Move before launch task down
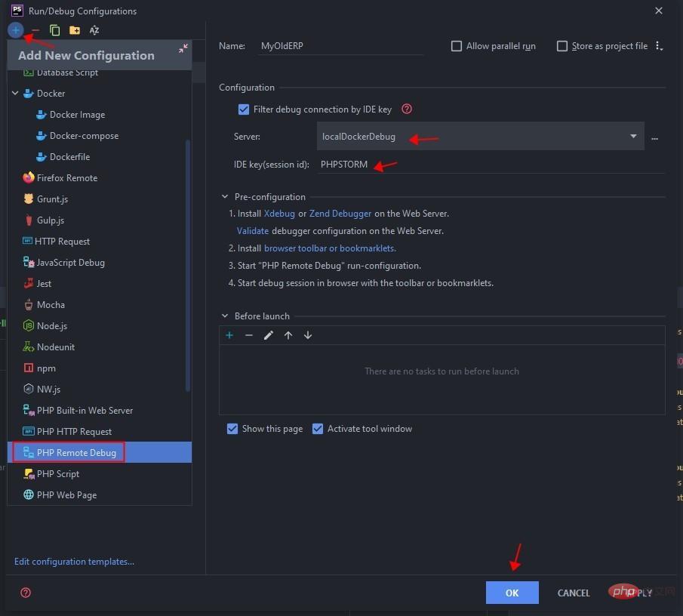 pos(307,335)
